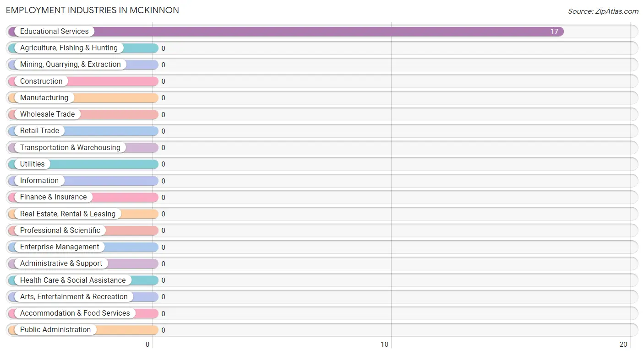The width and height of the screenshot is (644, 355).
Task: Click the value 17 on the Educational Services bar
Action: (554, 32)
